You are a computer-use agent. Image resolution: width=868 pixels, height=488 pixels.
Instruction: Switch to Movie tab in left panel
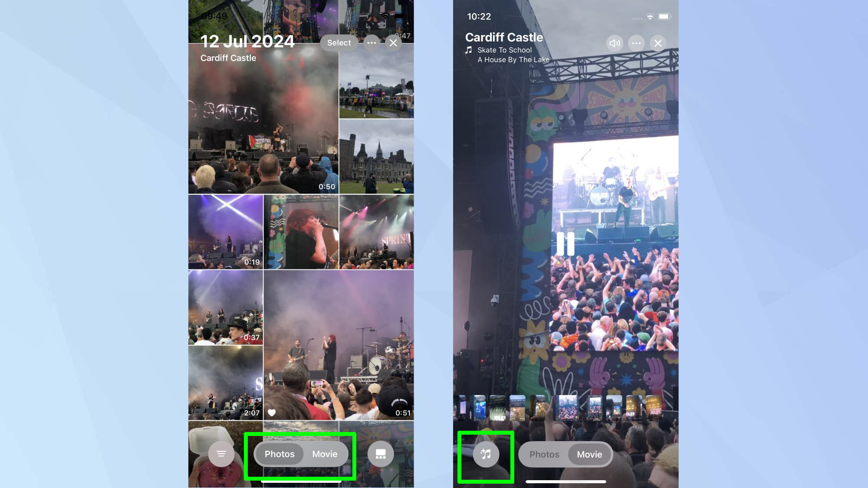point(325,454)
